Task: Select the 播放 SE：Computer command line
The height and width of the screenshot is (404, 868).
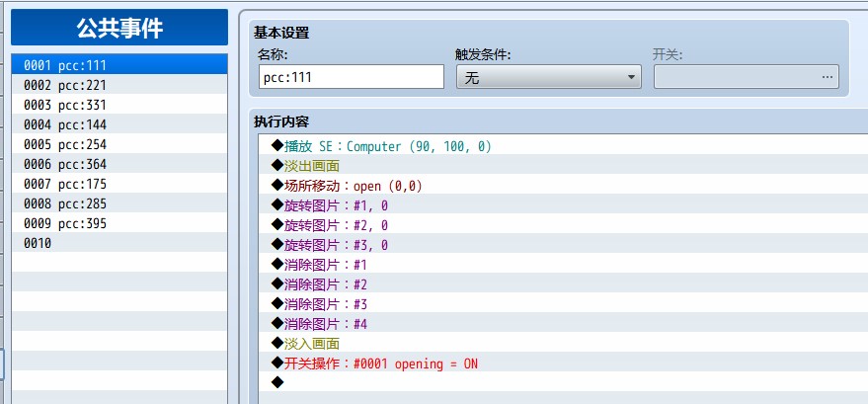Action: tap(563, 146)
